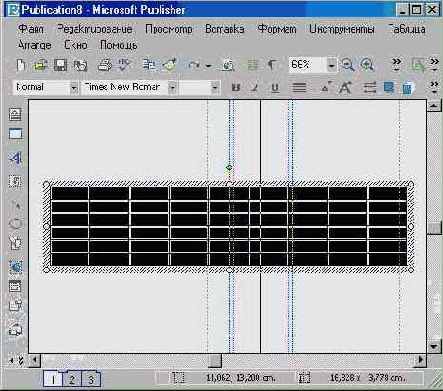Open the Просмотр menu
The image size is (443, 391).
click(x=169, y=29)
